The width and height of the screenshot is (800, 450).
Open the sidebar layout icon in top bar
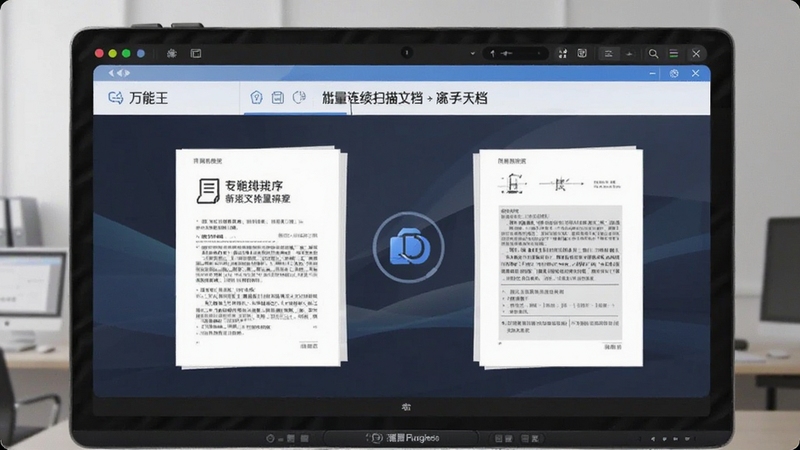[x=196, y=53]
